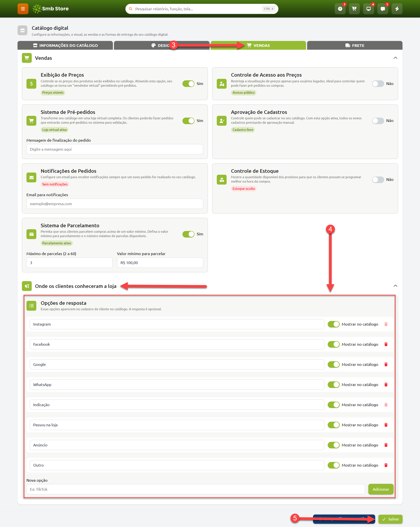Click the Máximo de parcelas field
The height and width of the screenshot is (527, 420).
[69, 263]
